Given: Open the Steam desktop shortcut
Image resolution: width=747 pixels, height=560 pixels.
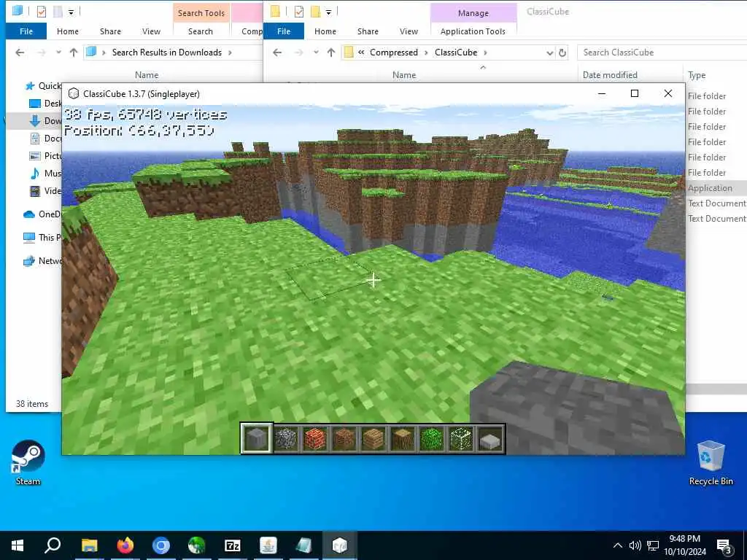Looking at the screenshot, I should coord(28,462).
